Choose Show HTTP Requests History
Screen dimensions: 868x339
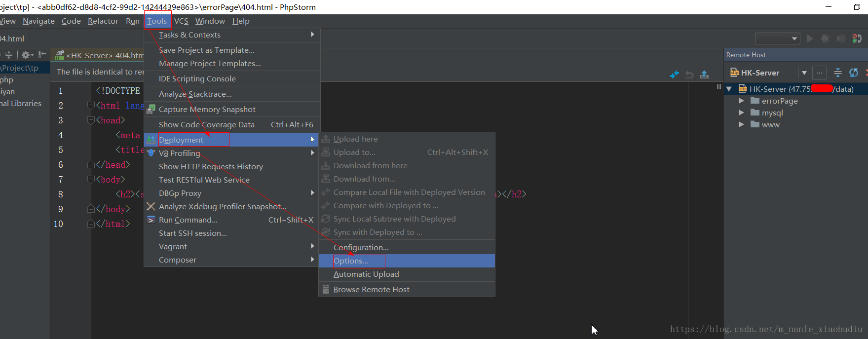click(232, 166)
